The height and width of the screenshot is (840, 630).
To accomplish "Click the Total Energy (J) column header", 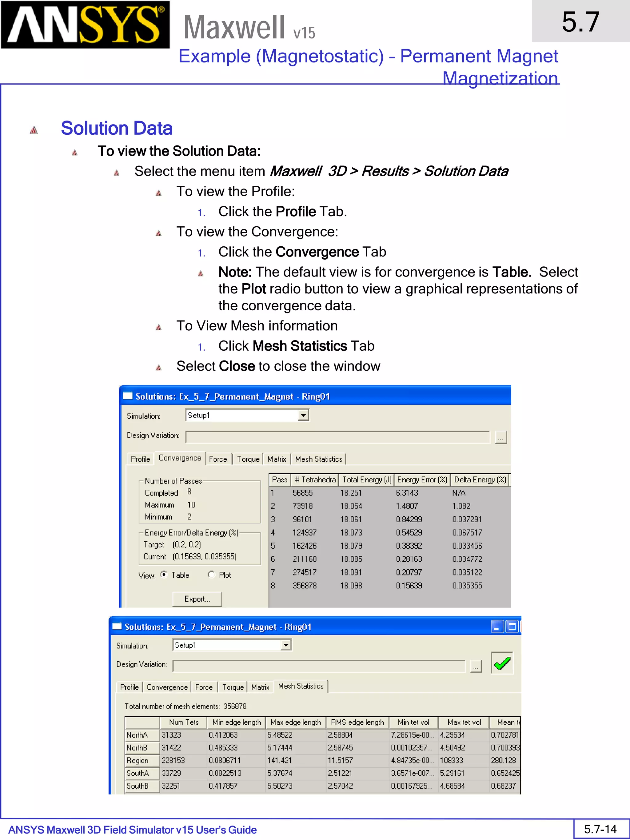I will coord(367,480).
